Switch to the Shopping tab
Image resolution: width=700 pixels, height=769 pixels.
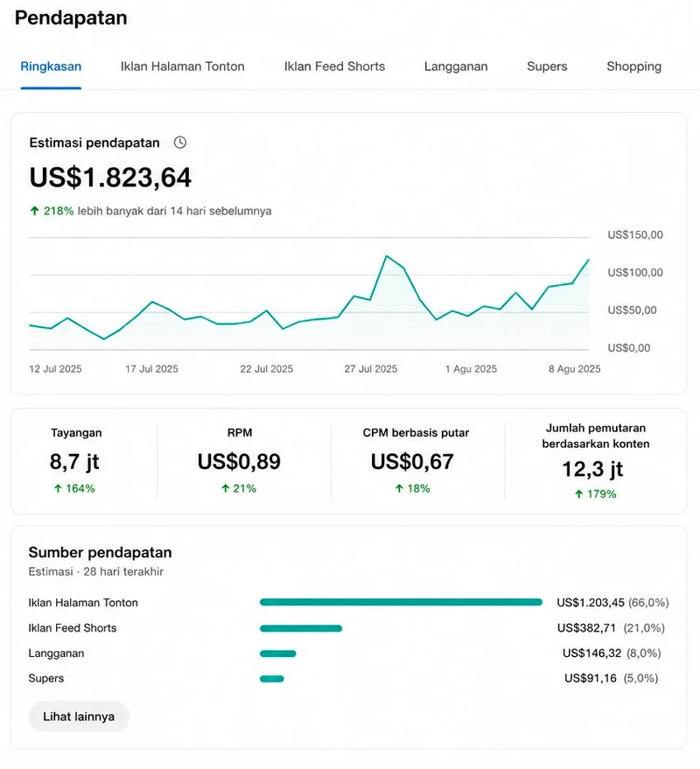(x=634, y=66)
